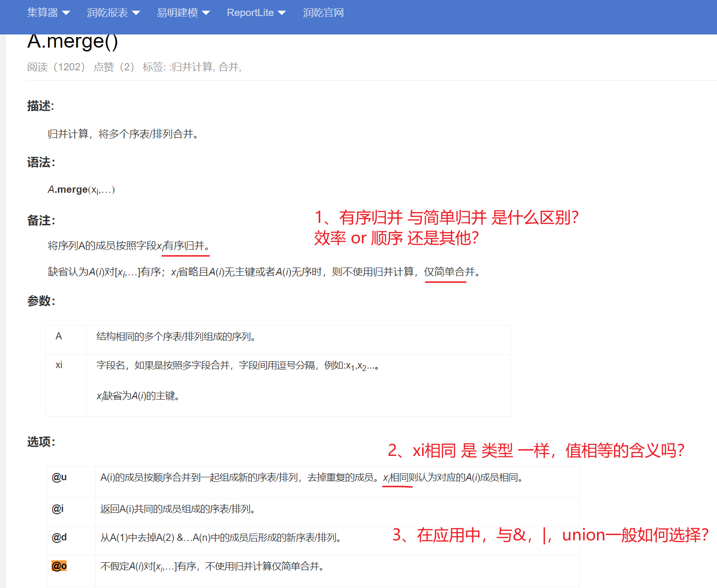Click the 描述 section heading
This screenshot has height=588, width=717.
tap(41, 106)
